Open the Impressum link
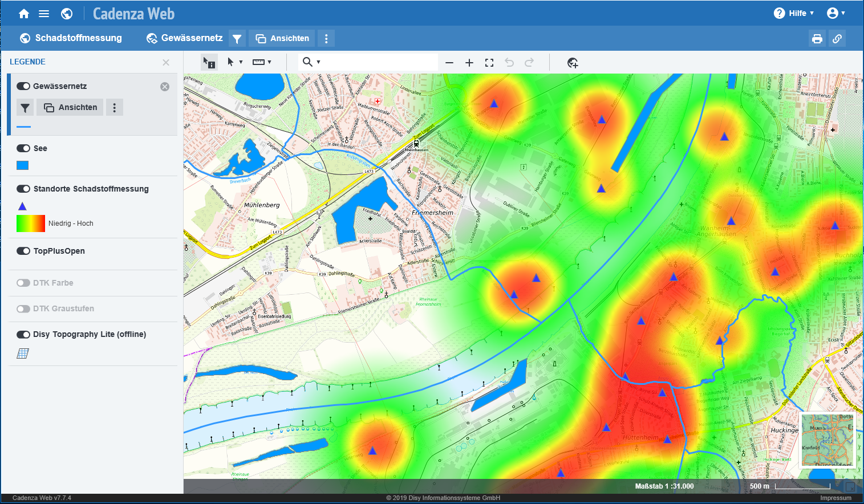Screen dimensions: 864x504 [835, 498]
